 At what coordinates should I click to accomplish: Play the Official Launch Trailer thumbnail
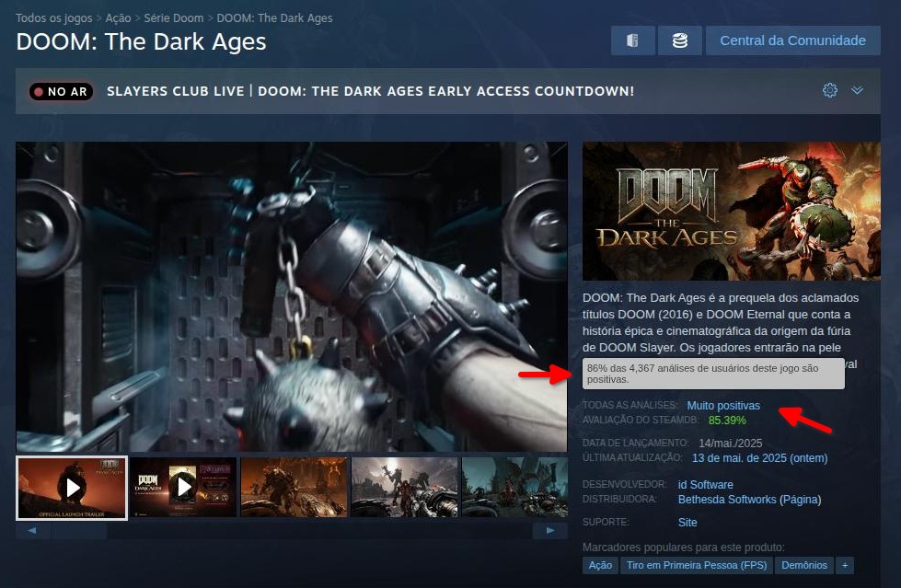[72, 488]
